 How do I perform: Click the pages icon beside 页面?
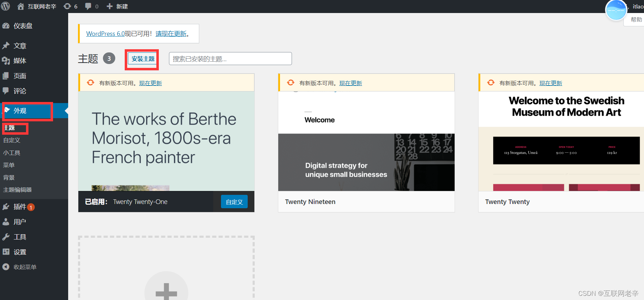(x=6, y=76)
